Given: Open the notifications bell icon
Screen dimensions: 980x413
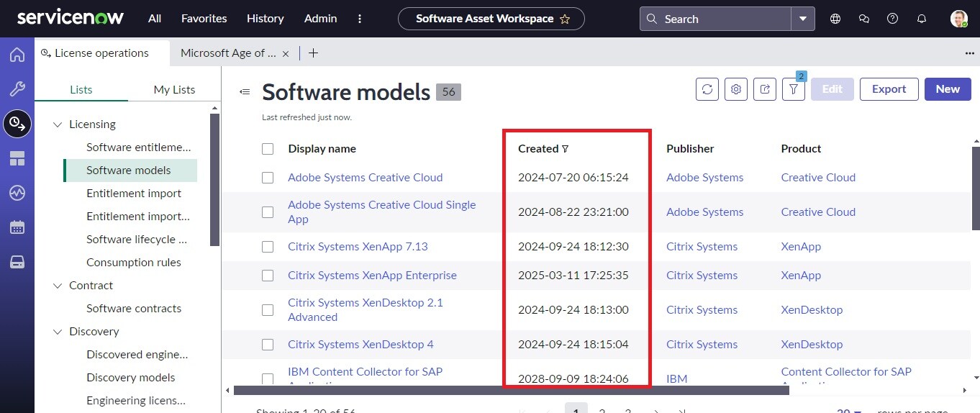Looking at the screenshot, I should point(922,19).
